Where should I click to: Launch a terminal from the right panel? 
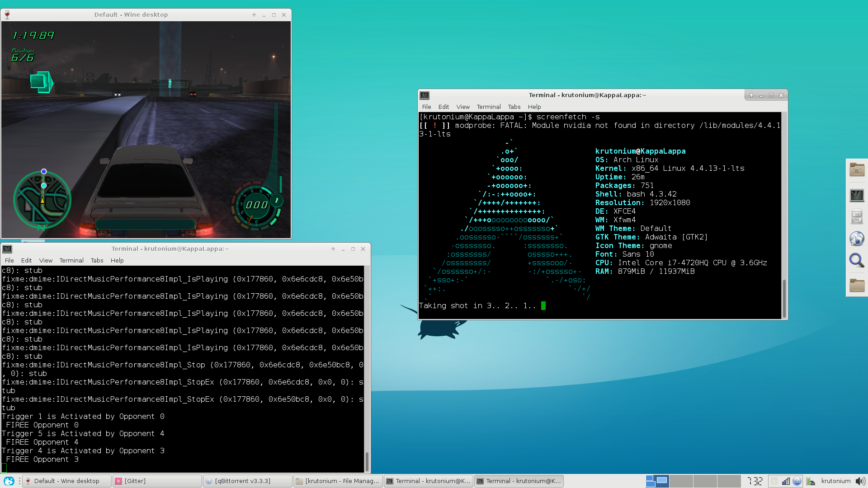click(x=857, y=195)
